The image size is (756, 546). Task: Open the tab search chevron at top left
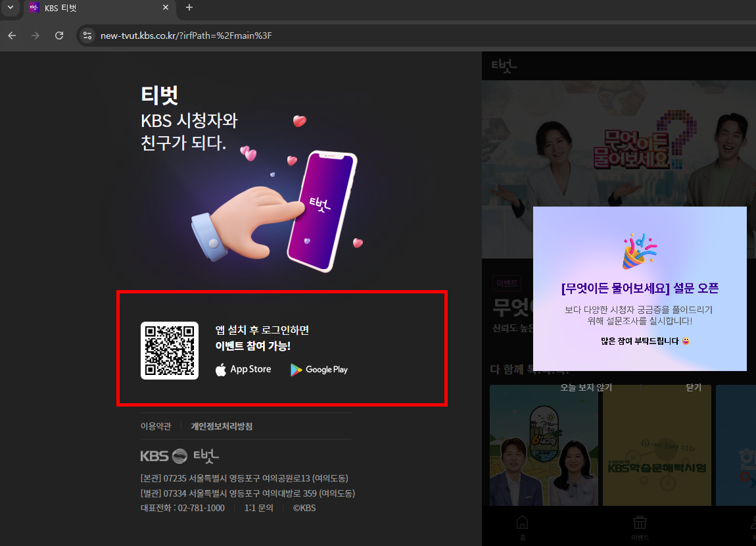pos(9,8)
